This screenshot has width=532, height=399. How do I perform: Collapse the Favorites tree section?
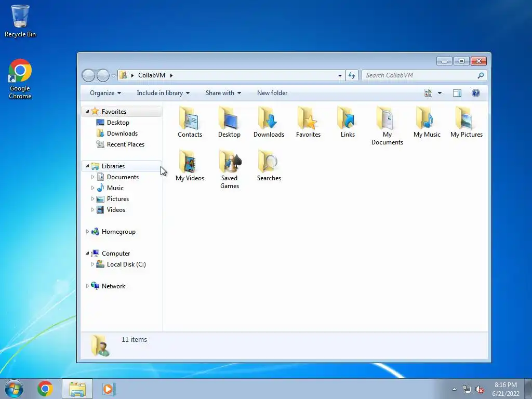(87, 111)
